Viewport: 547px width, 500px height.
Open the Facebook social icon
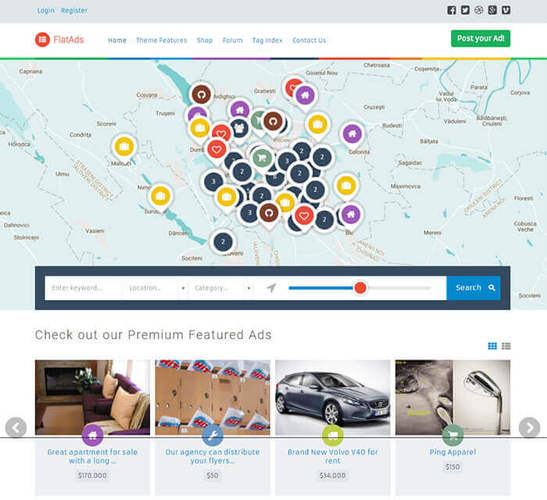(451, 10)
